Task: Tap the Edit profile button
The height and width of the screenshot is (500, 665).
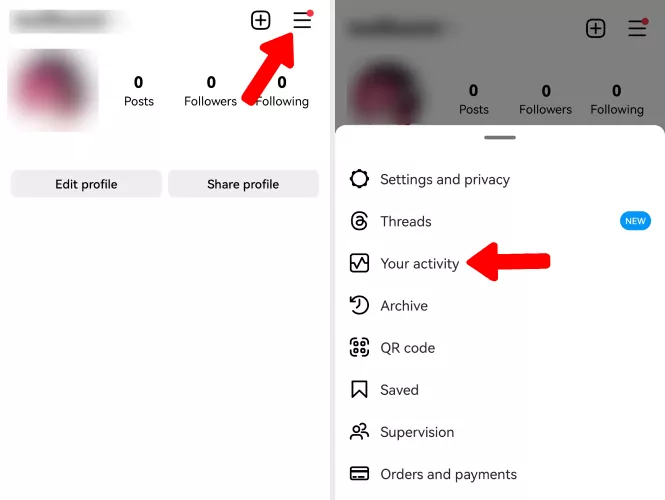Action: [x=86, y=184]
